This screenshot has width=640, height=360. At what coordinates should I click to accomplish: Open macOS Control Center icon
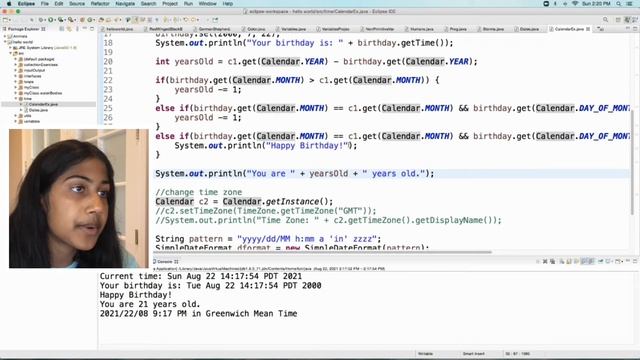pos(629,4)
